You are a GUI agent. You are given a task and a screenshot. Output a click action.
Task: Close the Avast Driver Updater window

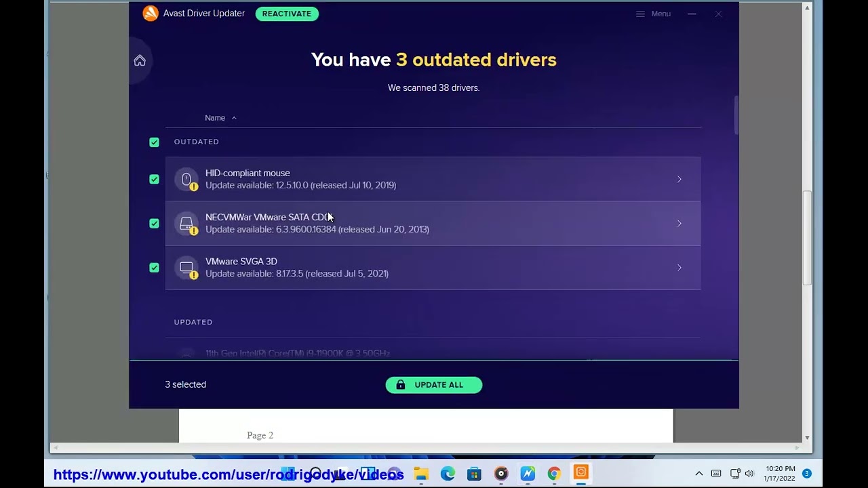pos(718,14)
